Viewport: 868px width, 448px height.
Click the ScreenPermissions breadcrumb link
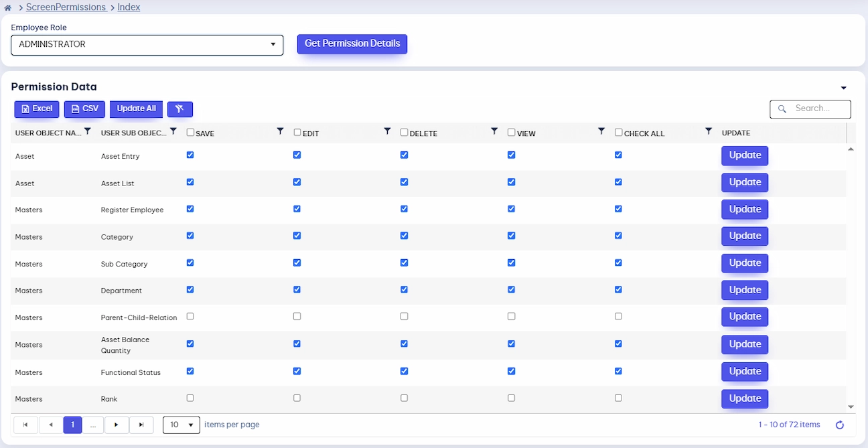click(x=66, y=7)
